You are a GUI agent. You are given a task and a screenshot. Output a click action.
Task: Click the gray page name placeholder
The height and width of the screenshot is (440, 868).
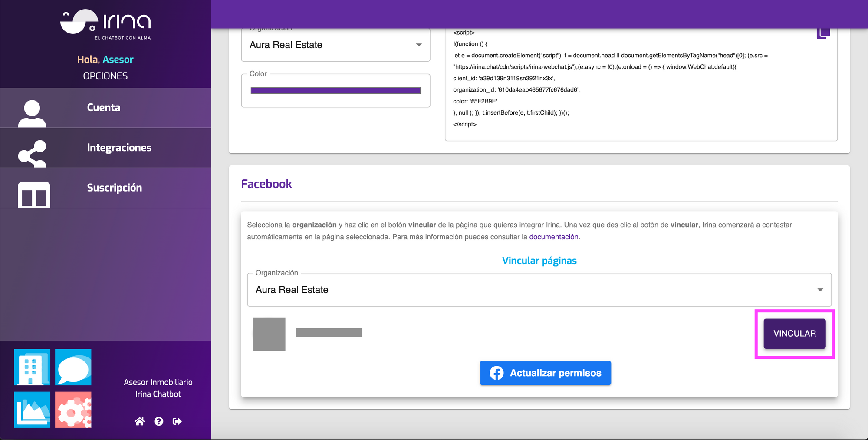pyautogui.click(x=329, y=332)
